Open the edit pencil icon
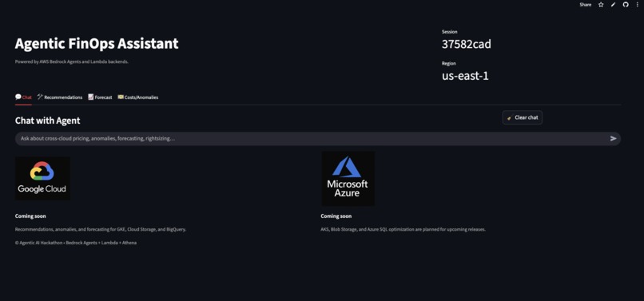 click(x=613, y=5)
